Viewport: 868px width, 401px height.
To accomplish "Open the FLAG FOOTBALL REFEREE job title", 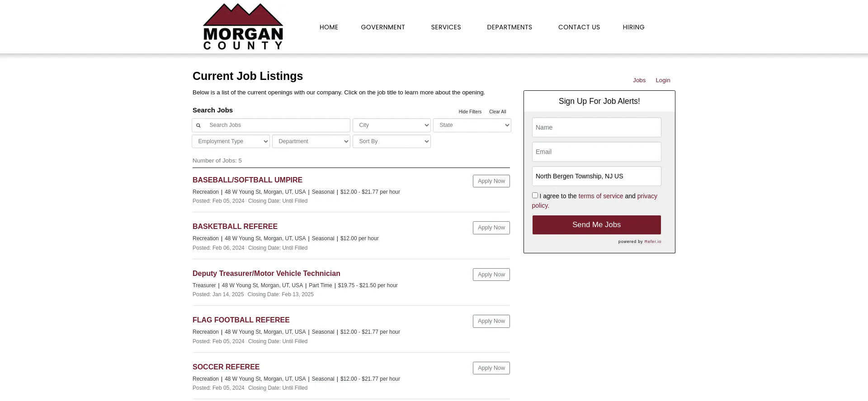I will pos(241,320).
